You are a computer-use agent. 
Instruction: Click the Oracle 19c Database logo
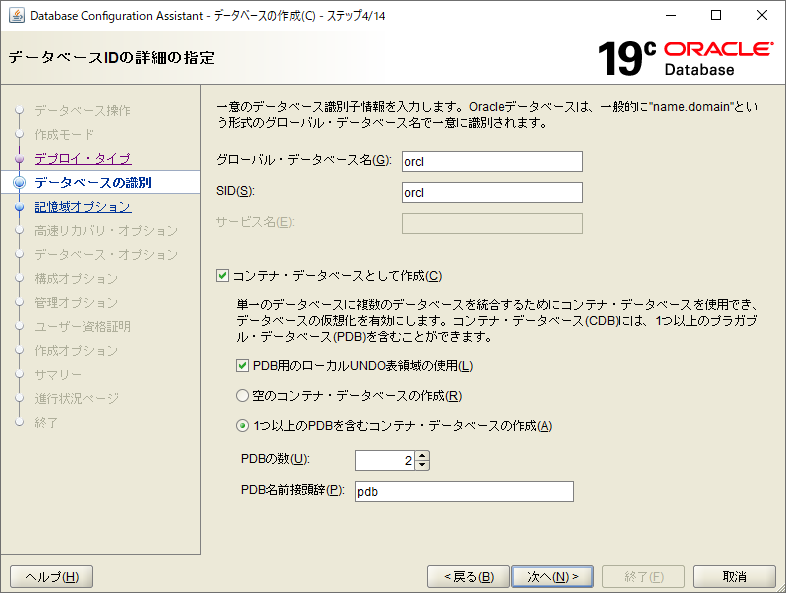[685, 59]
